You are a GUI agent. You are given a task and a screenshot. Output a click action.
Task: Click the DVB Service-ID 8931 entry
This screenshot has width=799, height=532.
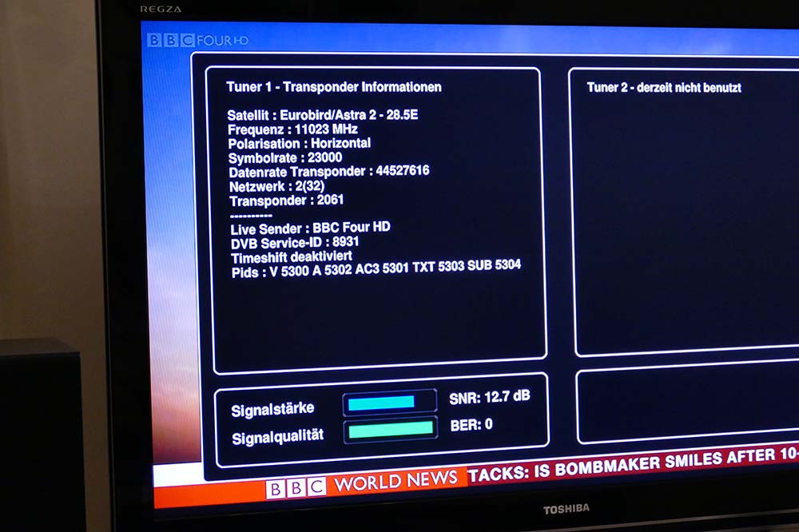[295, 243]
